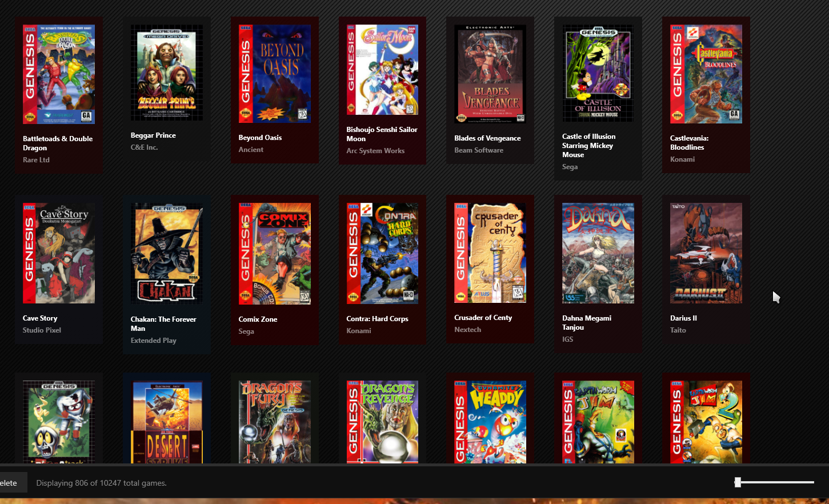Open the Dragon's Fury box art
The height and width of the screenshot is (504, 829).
click(275, 422)
